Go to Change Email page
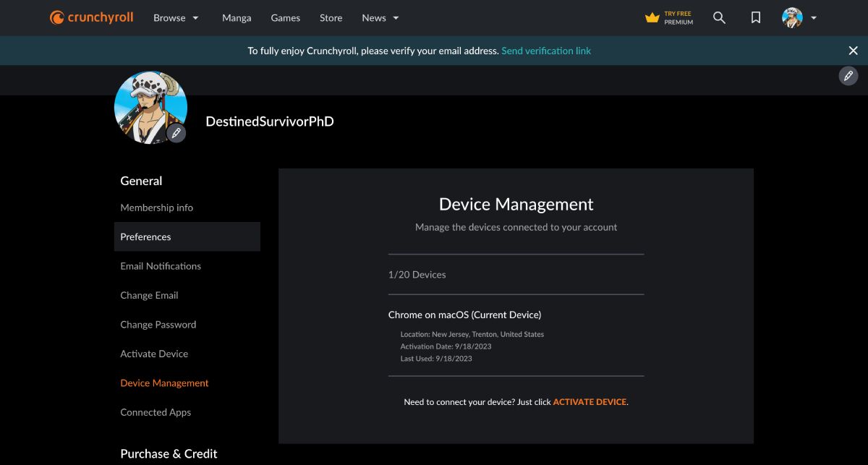 (149, 295)
